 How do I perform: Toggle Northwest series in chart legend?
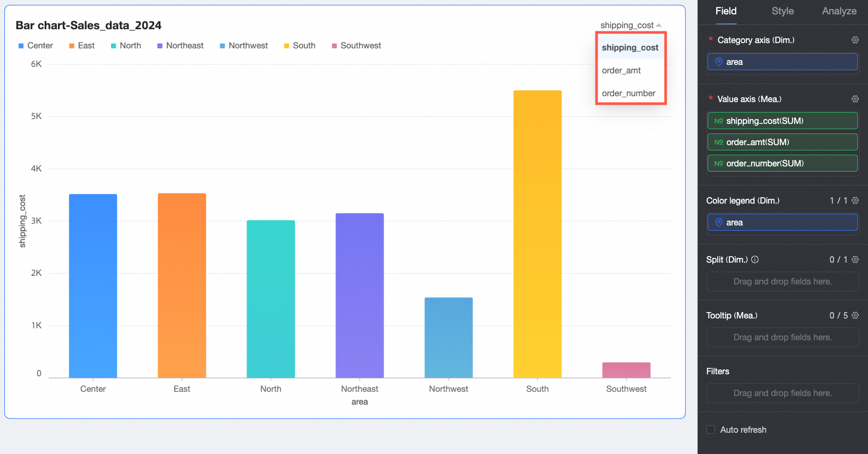pyautogui.click(x=244, y=46)
